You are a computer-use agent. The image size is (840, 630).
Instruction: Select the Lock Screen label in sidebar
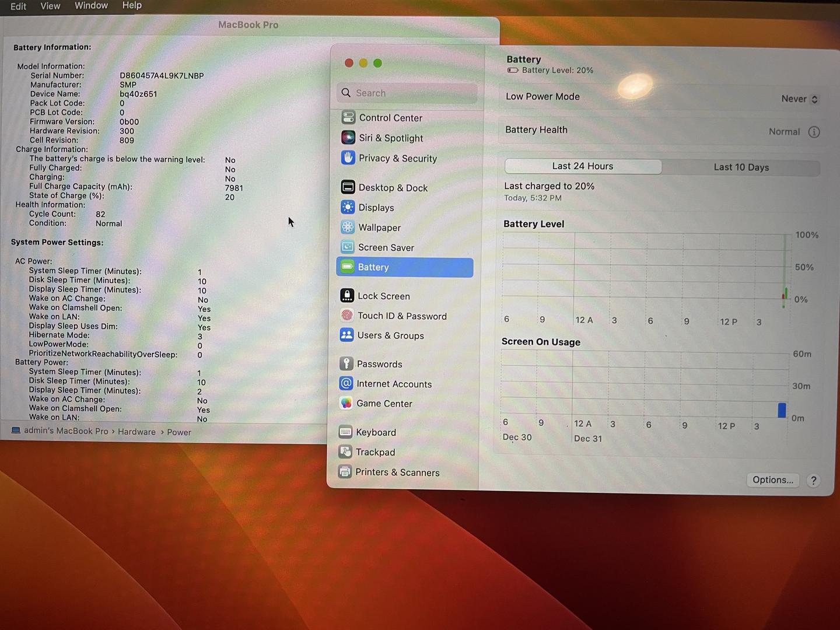tap(384, 296)
